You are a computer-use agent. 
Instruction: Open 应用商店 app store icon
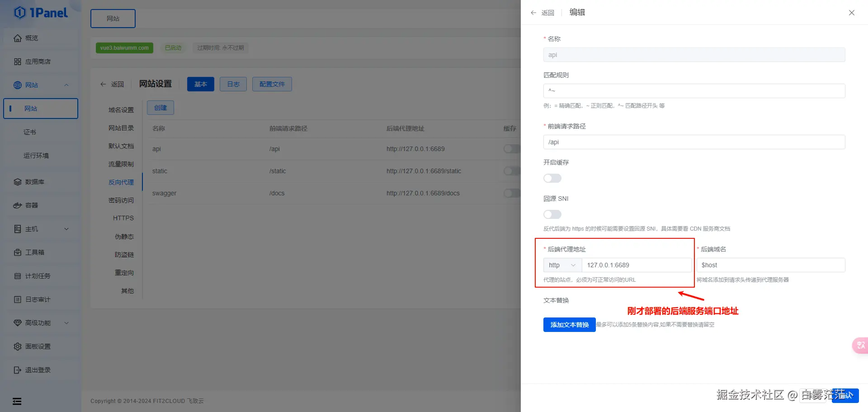(18, 62)
